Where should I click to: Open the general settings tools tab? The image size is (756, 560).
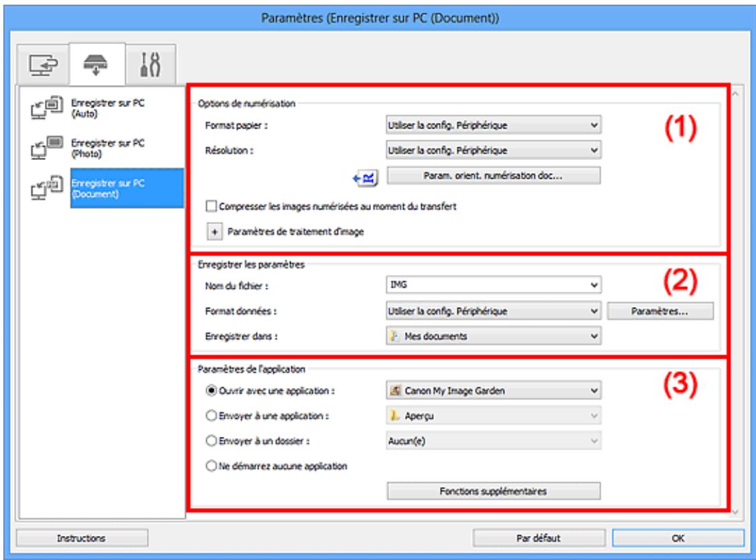(x=151, y=65)
